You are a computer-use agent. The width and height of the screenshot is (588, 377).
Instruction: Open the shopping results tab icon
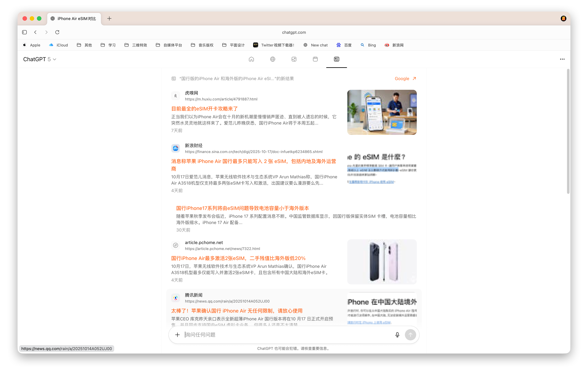click(x=315, y=59)
